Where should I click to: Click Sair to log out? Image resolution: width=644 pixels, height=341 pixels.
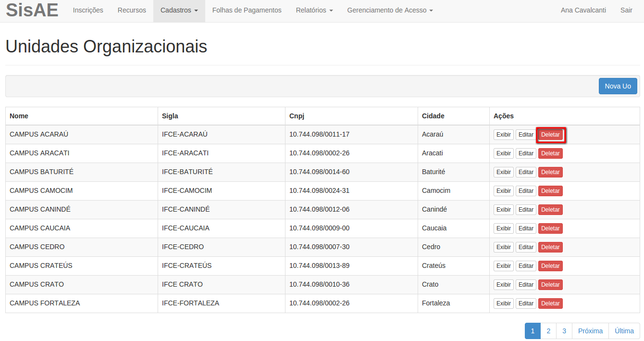click(x=626, y=10)
